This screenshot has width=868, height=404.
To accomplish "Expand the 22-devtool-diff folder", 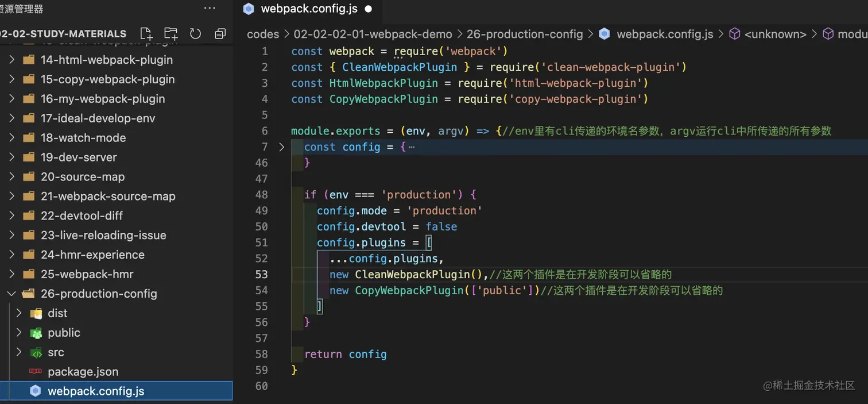I will (x=11, y=216).
